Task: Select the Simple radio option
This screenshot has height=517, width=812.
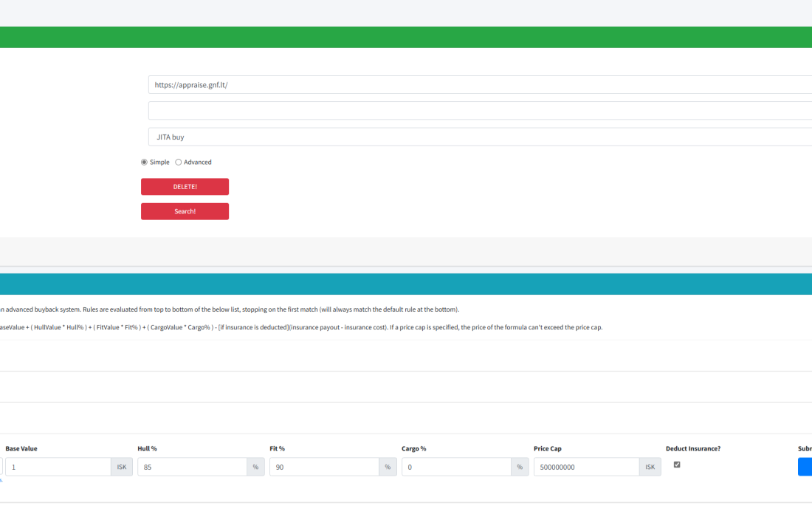Action: click(145, 162)
